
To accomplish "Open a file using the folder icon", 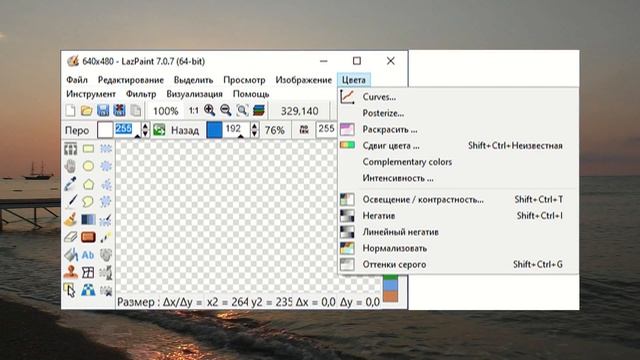I will click(87, 110).
